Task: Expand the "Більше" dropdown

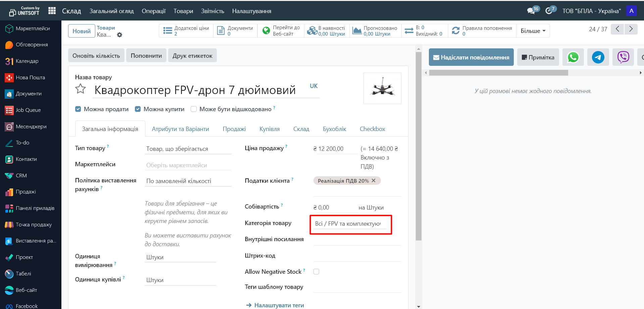Action: (533, 31)
